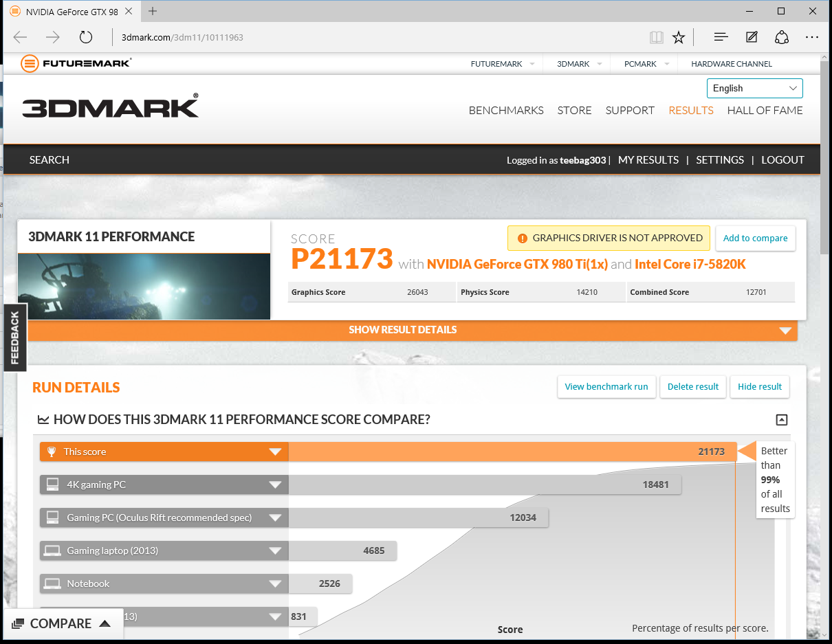Make a web note pen icon
832x644 pixels.
click(x=752, y=37)
